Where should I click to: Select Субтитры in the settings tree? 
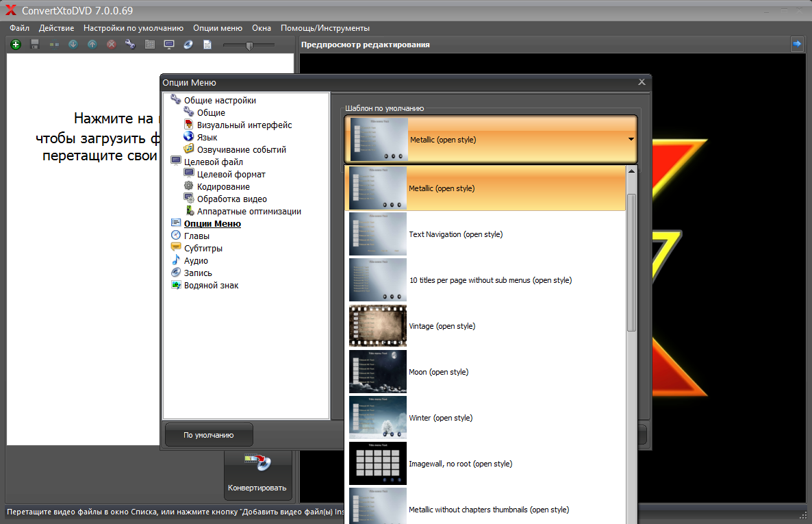click(203, 249)
